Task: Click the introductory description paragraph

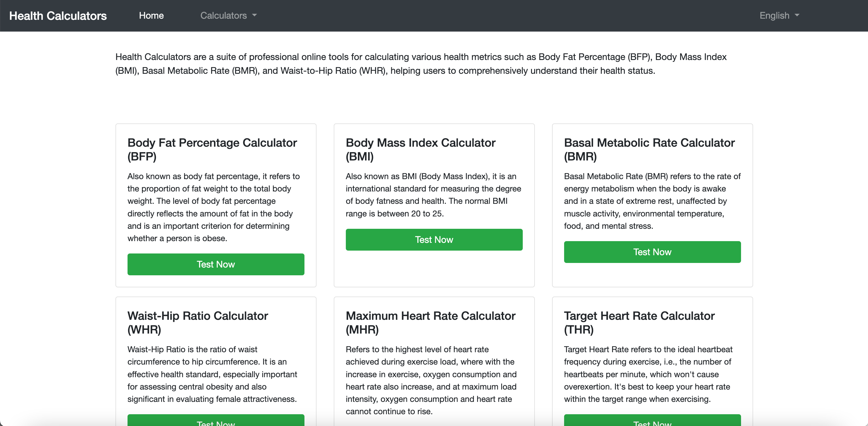Action: click(421, 64)
